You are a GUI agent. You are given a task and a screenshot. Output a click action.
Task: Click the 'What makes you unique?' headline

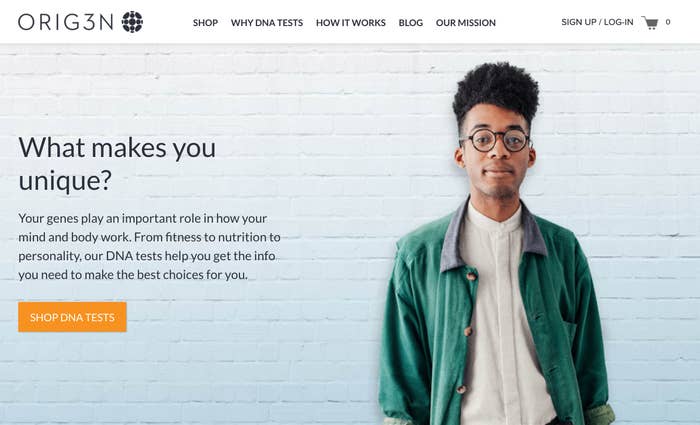point(117,163)
